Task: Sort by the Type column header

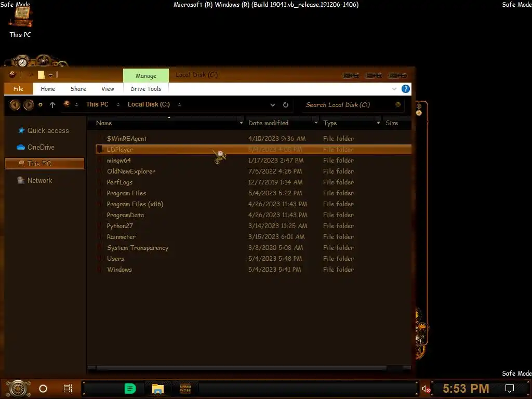Action: tap(330, 123)
